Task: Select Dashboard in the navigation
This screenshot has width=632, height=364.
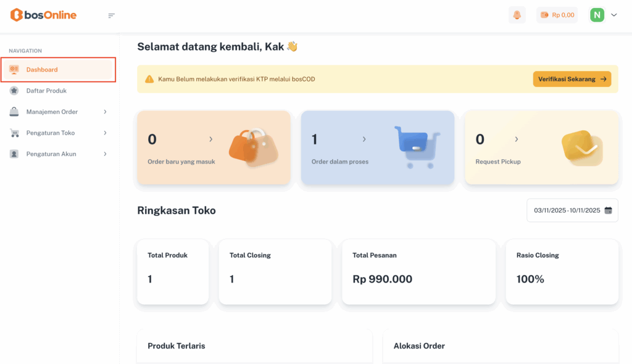Action: point(42,70)
